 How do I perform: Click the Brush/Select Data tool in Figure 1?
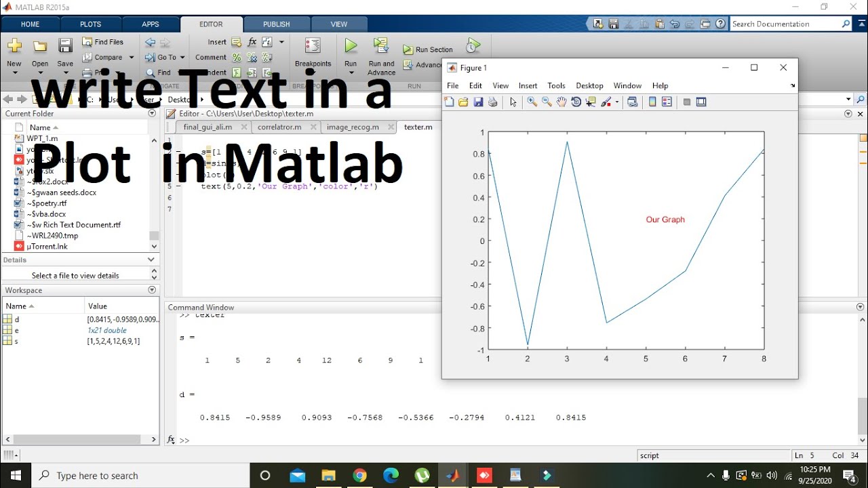pos(606,102)
